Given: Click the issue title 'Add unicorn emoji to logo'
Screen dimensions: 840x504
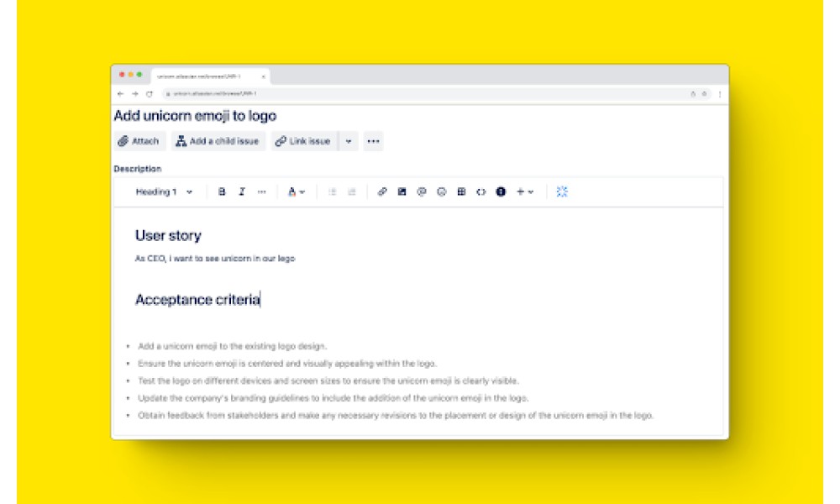Looking at the screenshot, I should click(195, 116).
